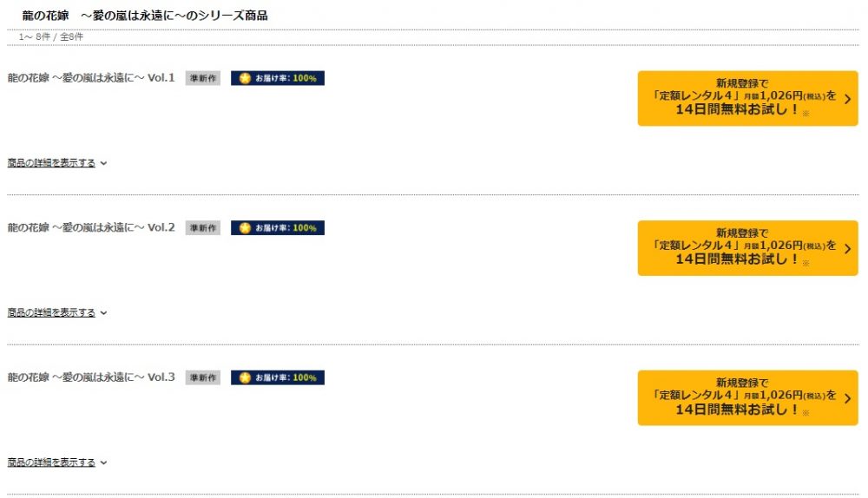Click the お届け率 100% badge for Vol.3
Viewport: 868px width, 498px height.
pyautogui.click(x=278, y=378)
